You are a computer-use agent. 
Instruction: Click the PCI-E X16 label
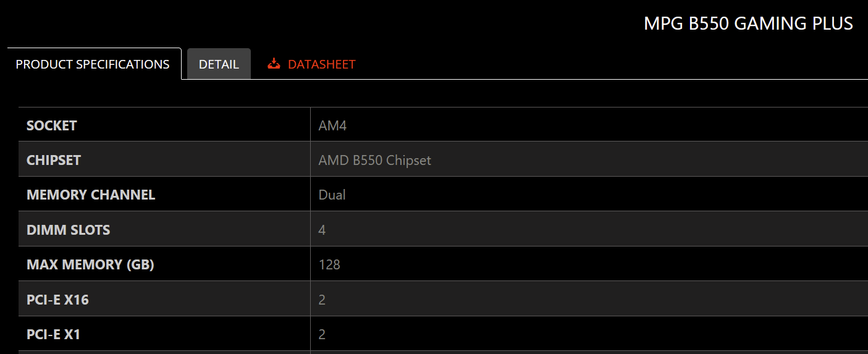(57, 300)
